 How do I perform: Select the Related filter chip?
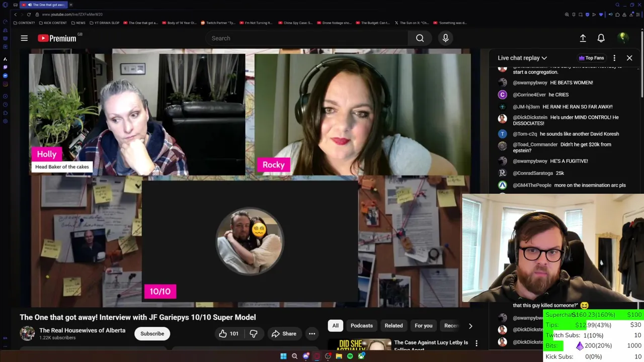[393, 326]
